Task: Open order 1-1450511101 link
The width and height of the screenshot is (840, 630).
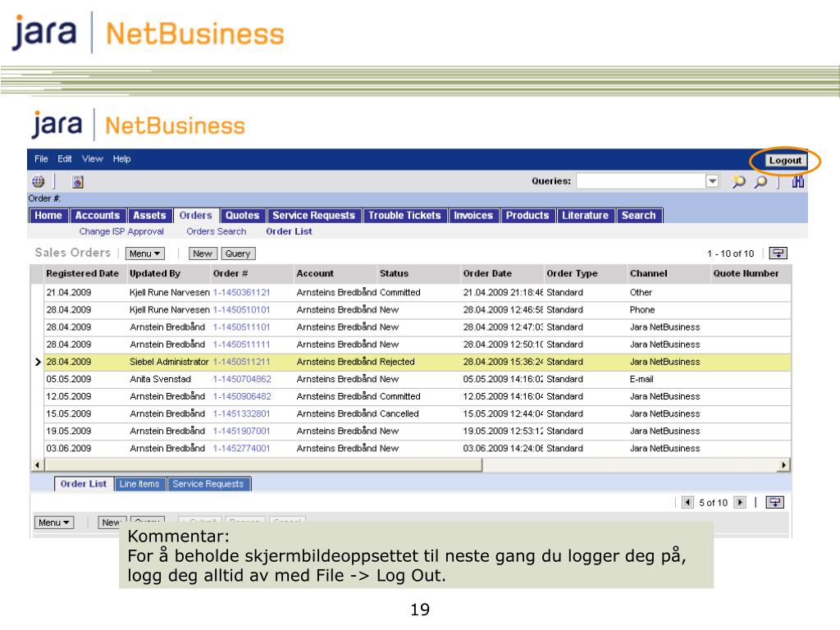Action: [x=242, y=326]
